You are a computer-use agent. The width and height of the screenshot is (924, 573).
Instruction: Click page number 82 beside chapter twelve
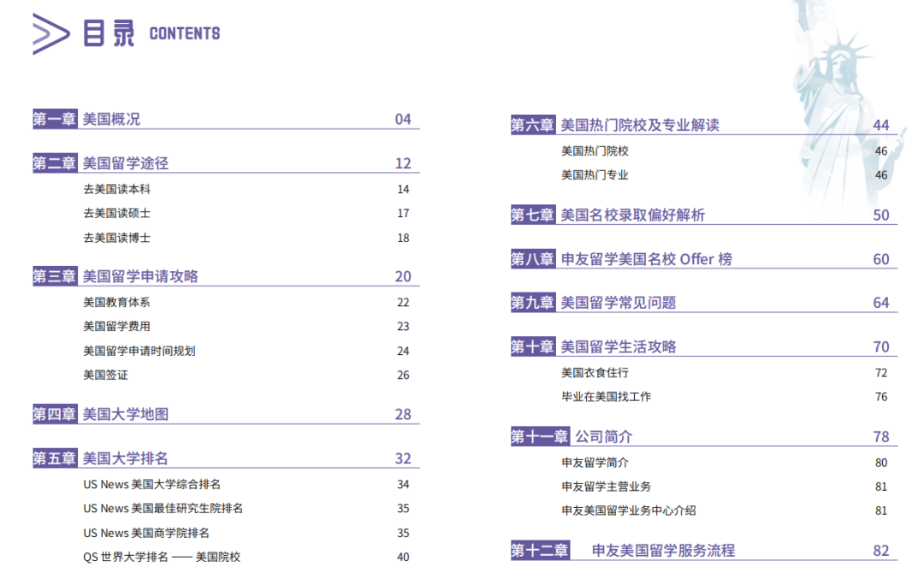coord(881,551)
